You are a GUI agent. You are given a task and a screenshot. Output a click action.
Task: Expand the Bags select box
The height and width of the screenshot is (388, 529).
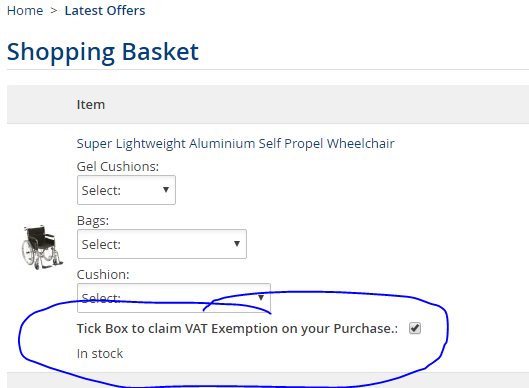pos(162,244)
